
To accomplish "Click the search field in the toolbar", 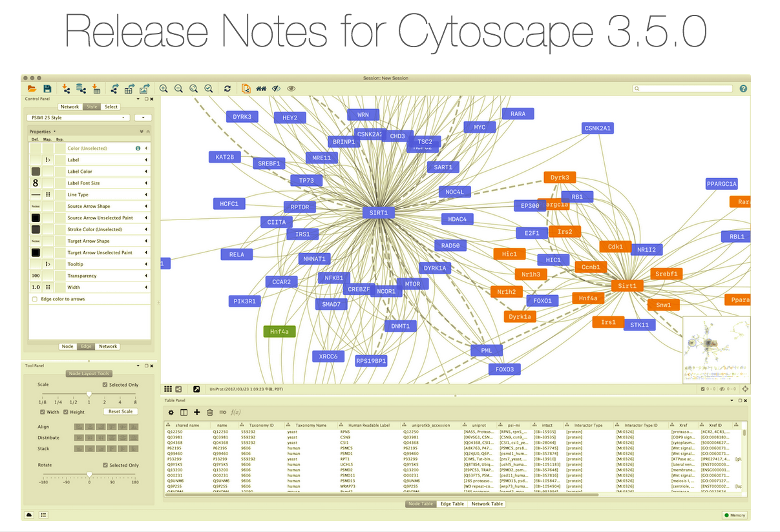I will pyautogui.click(x=683, y=88).
